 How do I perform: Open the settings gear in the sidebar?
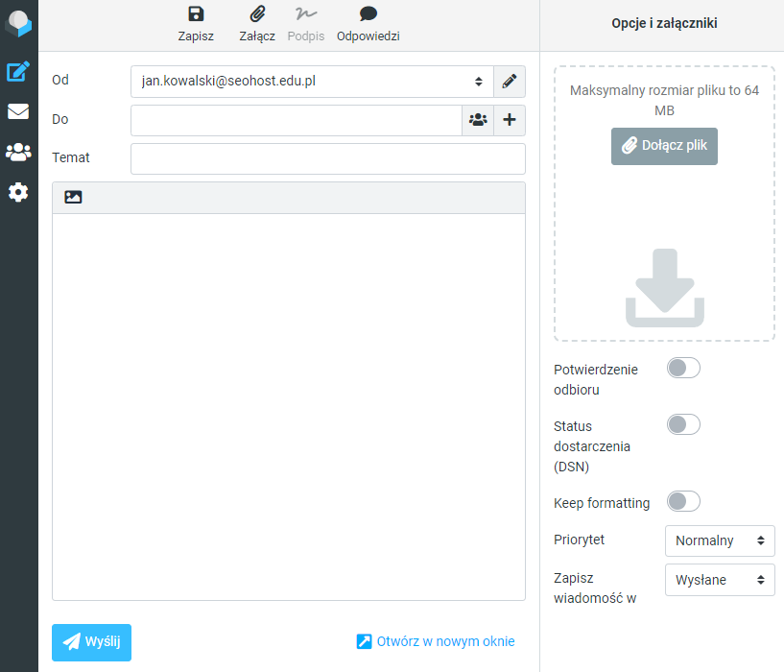[18, 192]
